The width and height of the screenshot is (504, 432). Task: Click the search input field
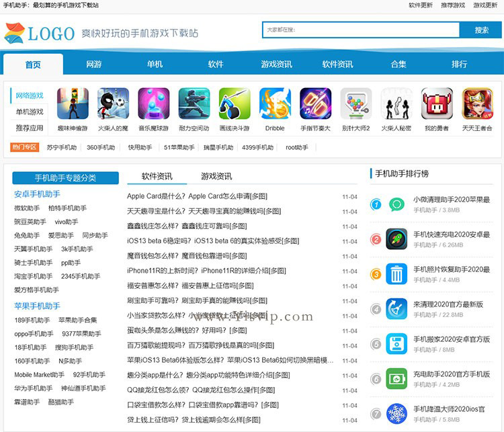pyautogui.click(x=360, y=30)
